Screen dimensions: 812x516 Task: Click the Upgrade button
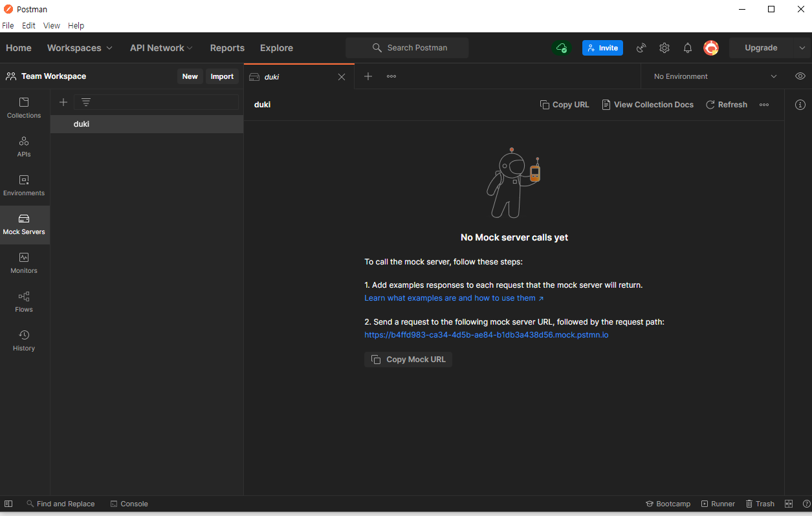pyautogui.click(x=761, y=48)
